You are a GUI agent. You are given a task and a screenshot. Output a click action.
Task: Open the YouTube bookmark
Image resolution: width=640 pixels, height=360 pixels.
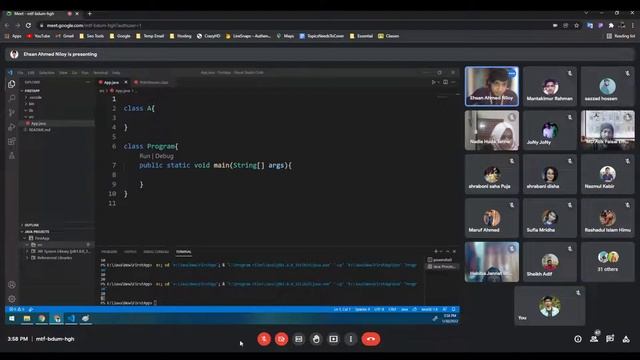38,36
